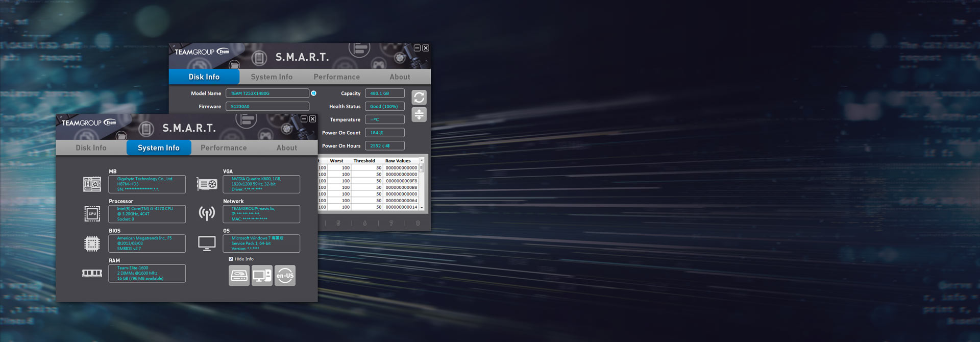
Task: Open the About tab in front window
Action: pyautogui.click(x=286, y=148)
